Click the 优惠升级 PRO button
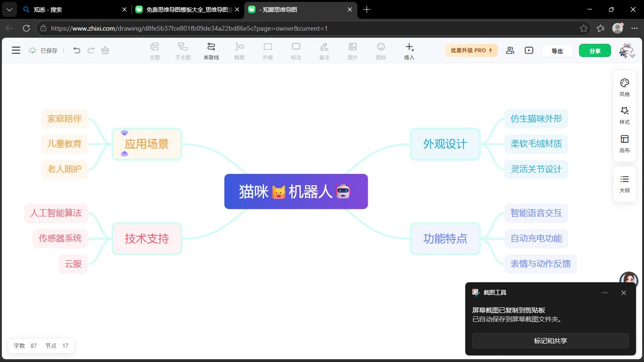The height and width of the screenshot is (362, 644). coord(471,50)
